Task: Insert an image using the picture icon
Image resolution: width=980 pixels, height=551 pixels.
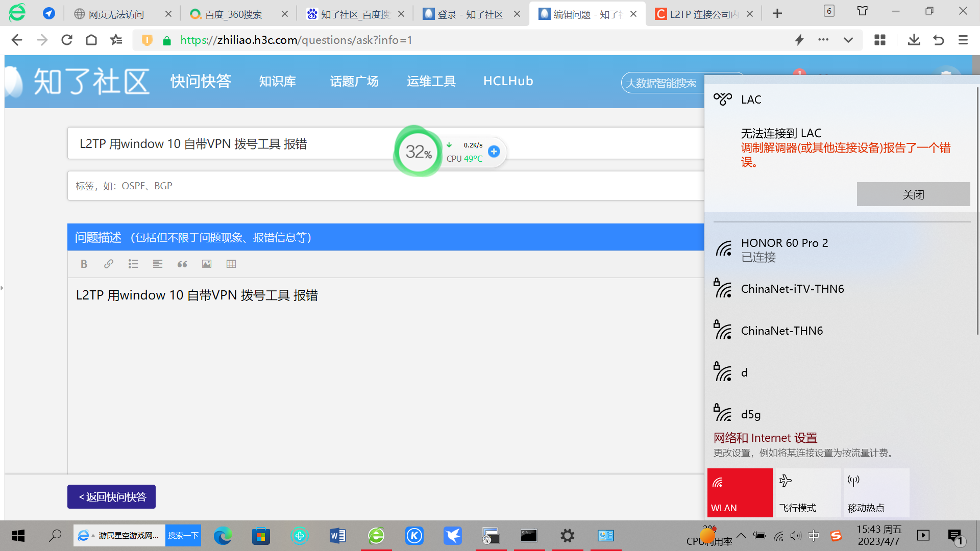Action: coord(207,264)
